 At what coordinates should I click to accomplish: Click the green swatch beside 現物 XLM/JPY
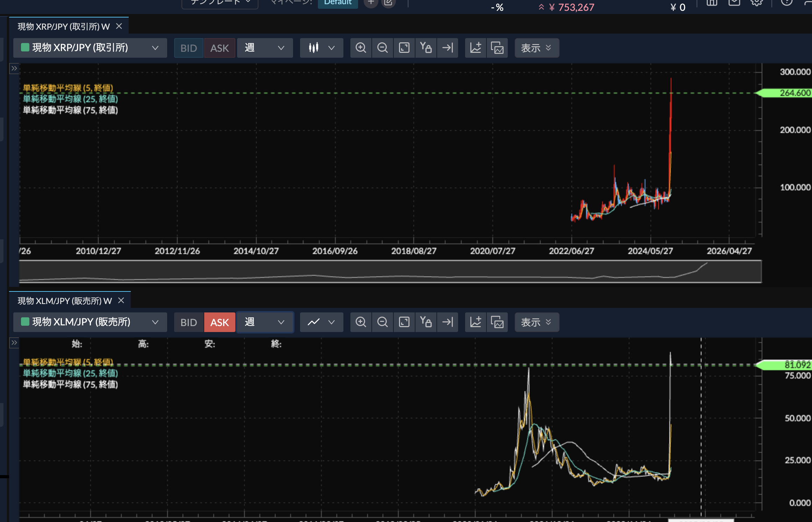tap(24, 322)
